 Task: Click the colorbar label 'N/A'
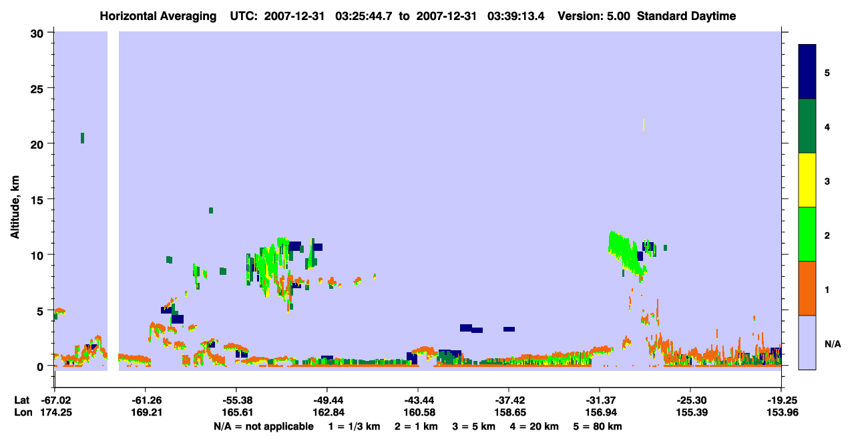[832, 344]
